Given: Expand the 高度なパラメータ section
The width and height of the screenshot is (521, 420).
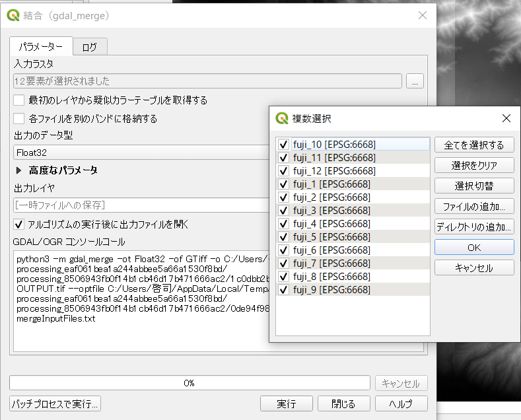Looking at the screenshot, I should pyautogui.click(x=18, y=170).
